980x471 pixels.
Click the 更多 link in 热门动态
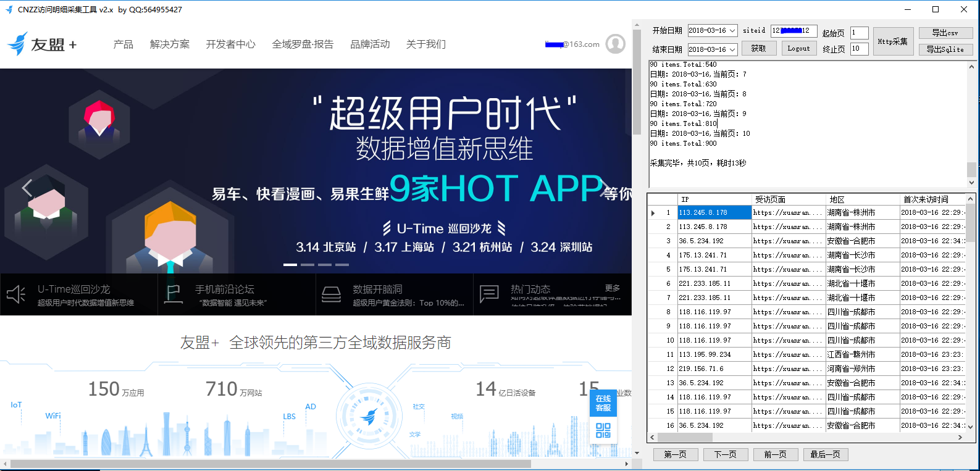(x=613, y=288)
